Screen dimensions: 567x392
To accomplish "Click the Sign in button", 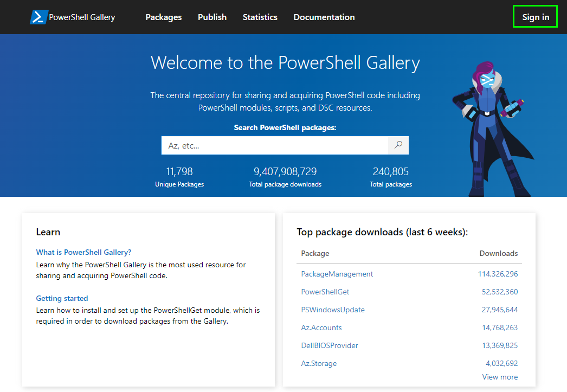I will coord(536,17).
